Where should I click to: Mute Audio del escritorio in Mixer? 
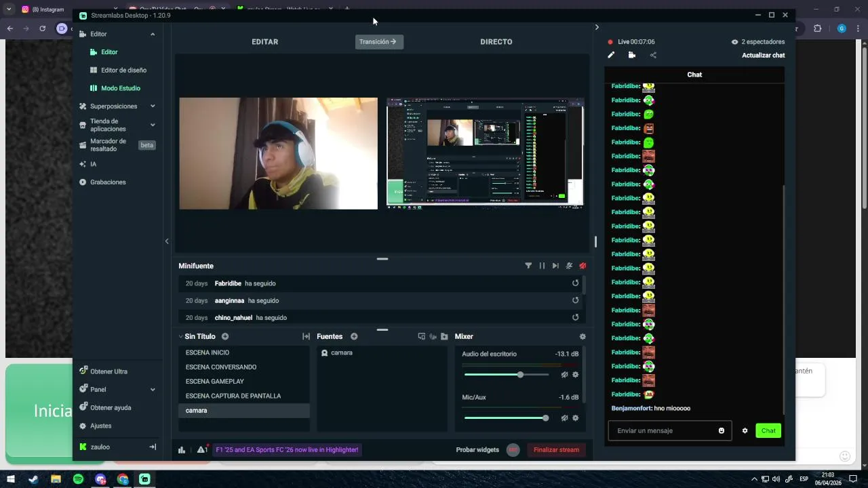[564, 375]
